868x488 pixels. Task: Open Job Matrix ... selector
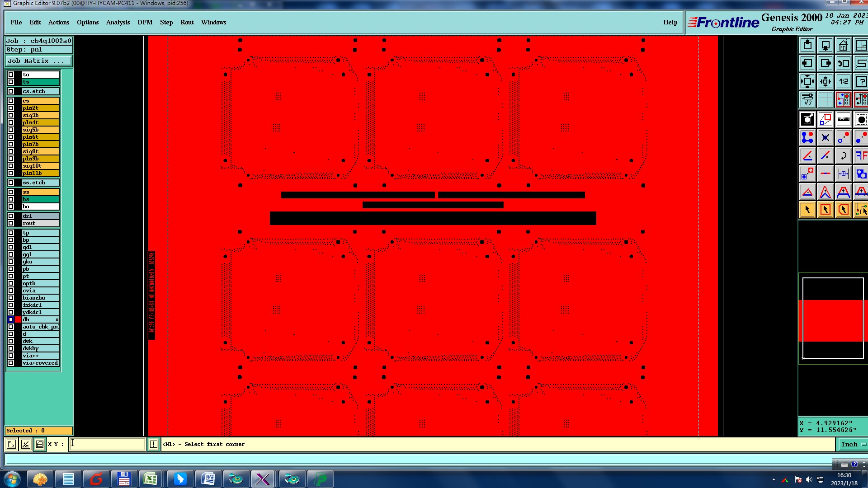(x=38, y=61)
